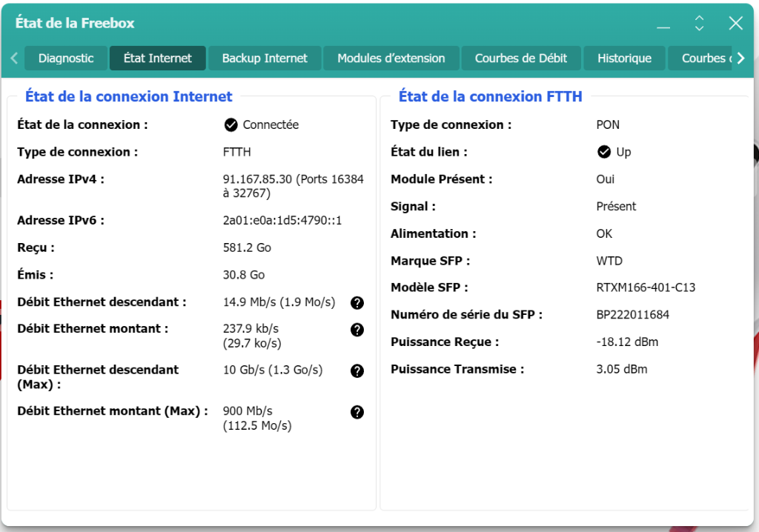
Task: Open help for Débit Ethernet montant
Action: click(x=357, y=330)
